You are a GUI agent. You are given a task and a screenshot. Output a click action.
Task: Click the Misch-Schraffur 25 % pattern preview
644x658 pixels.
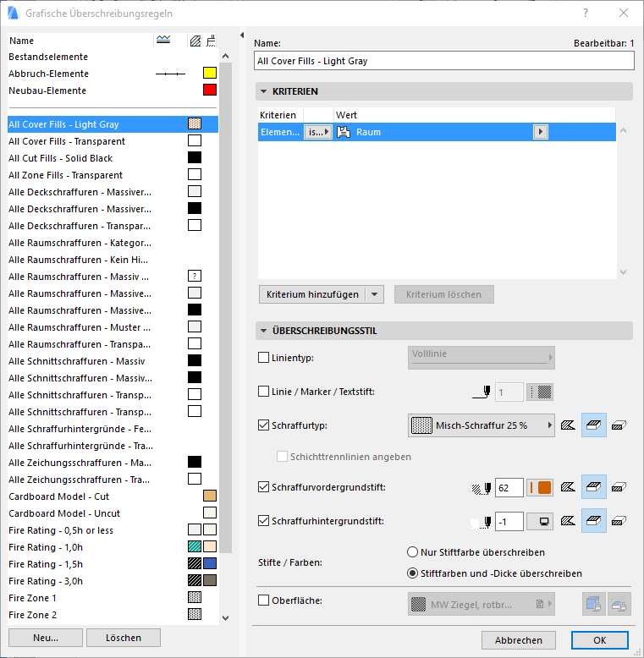[x=421, y=425]
